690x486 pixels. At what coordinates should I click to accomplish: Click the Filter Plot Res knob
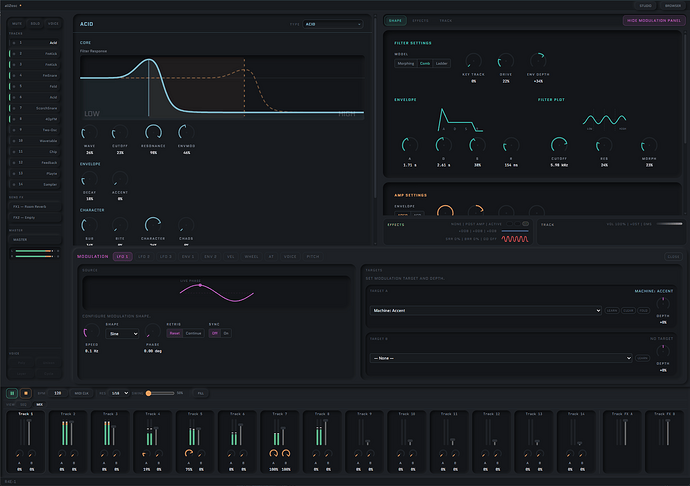point(604,145)
